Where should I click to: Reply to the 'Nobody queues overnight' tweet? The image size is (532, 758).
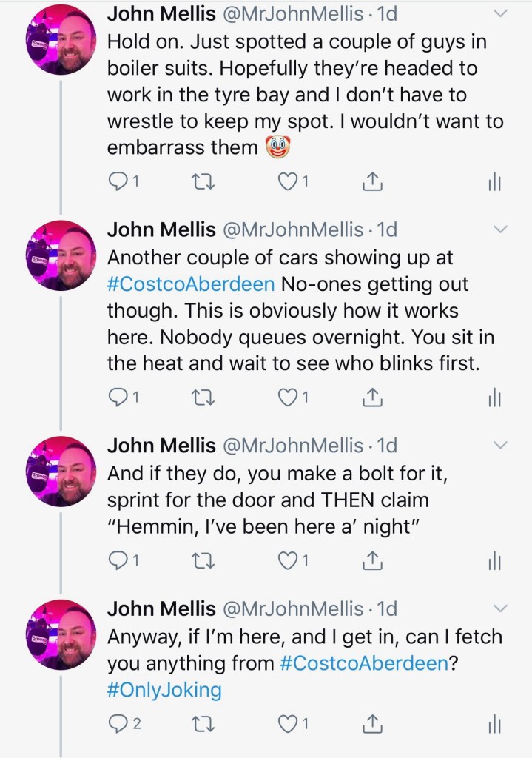tap(118, 398)
